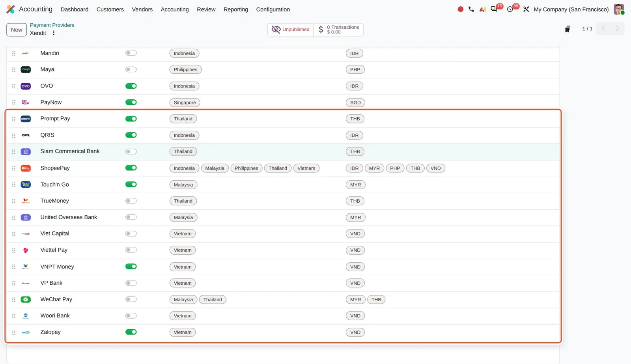Click the Philippines tag in ShopeePay row
This screenshot has height=364, width=631.
246,168
